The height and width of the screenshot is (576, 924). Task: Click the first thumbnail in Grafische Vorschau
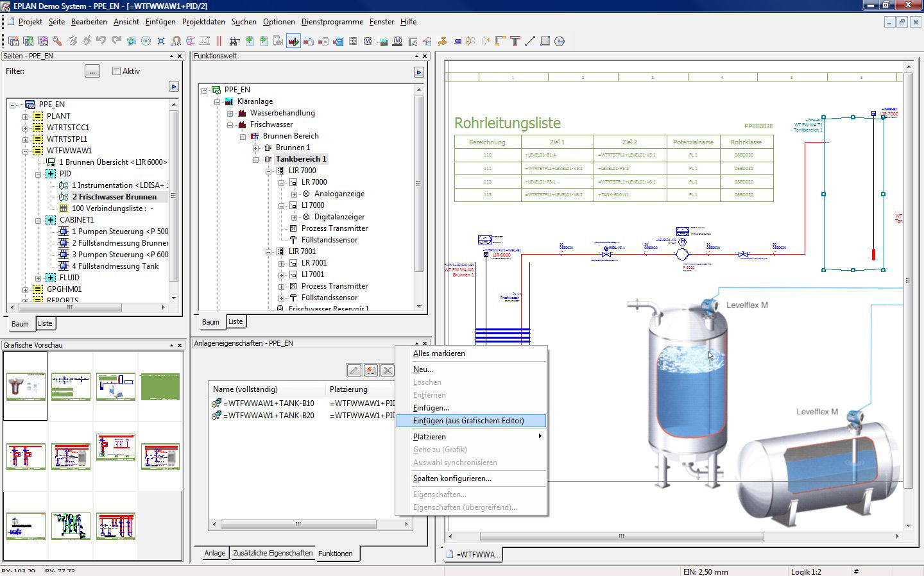click(x=26, y=386)
